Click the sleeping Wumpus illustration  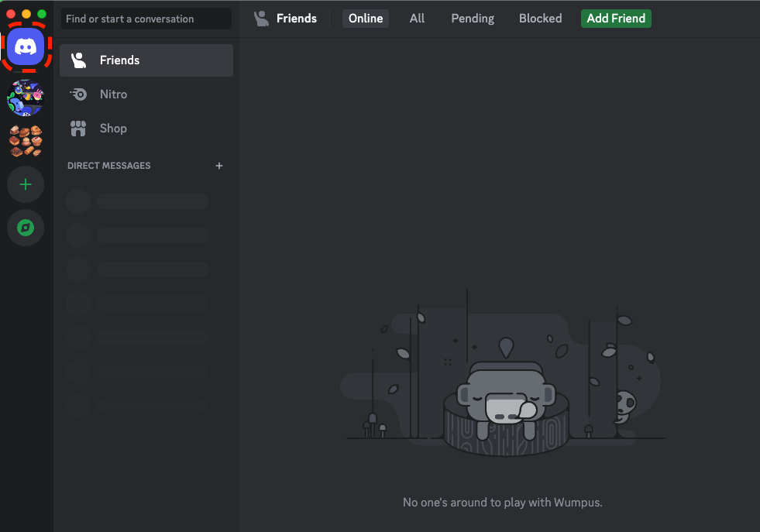coord(505,399)
